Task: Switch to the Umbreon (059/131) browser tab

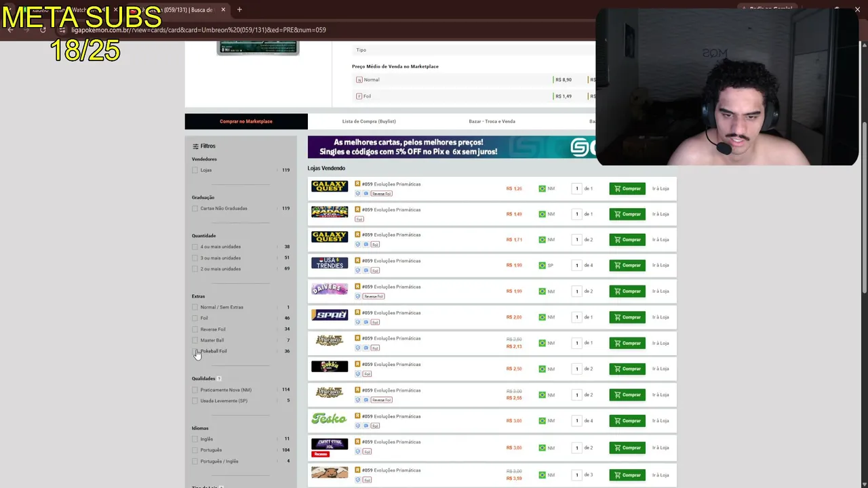Action: [x=179, y=9]
